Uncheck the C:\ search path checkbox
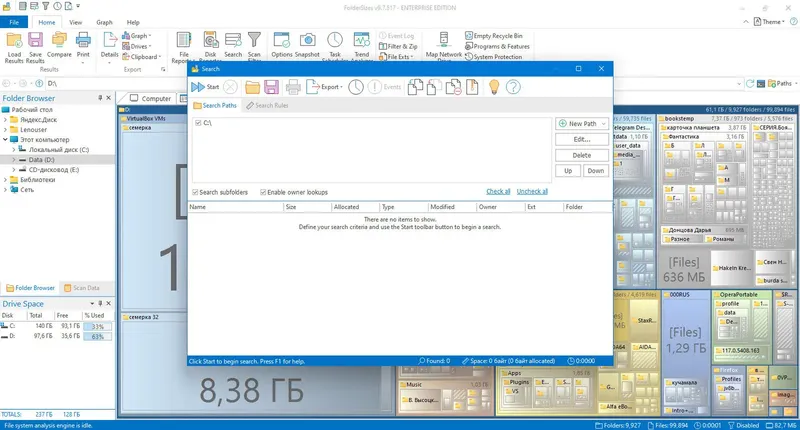800x430 pixels. coord(198,123)
